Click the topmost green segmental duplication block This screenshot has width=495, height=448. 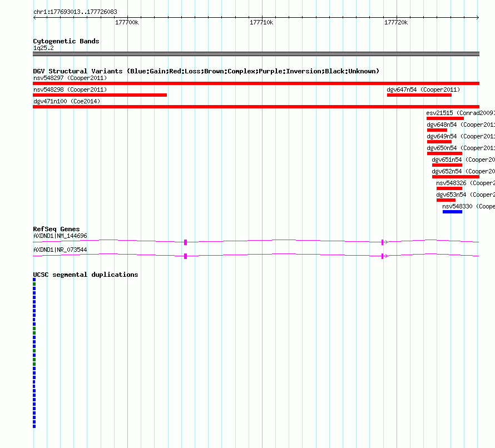tap(34, 284)
